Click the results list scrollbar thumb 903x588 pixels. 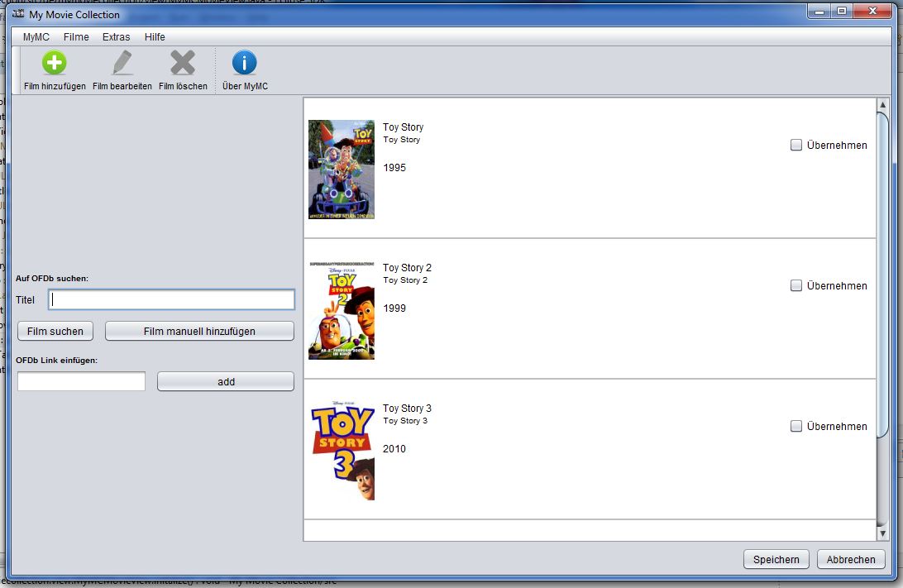(x=883, y=275)
